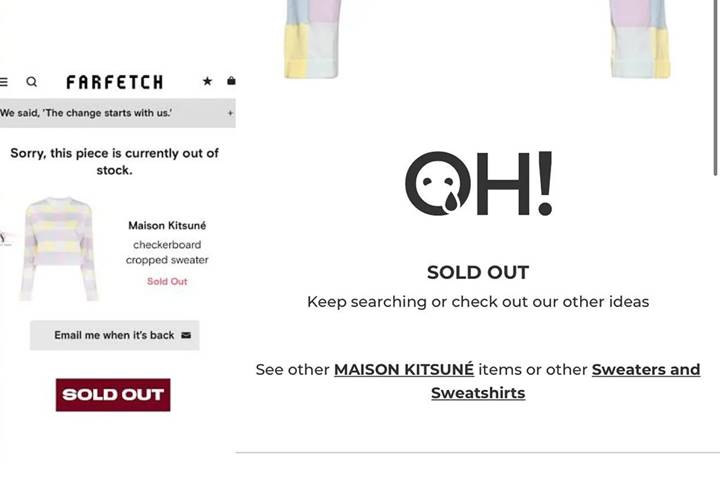Click the page vertical scrollbar

click(715, 87)
